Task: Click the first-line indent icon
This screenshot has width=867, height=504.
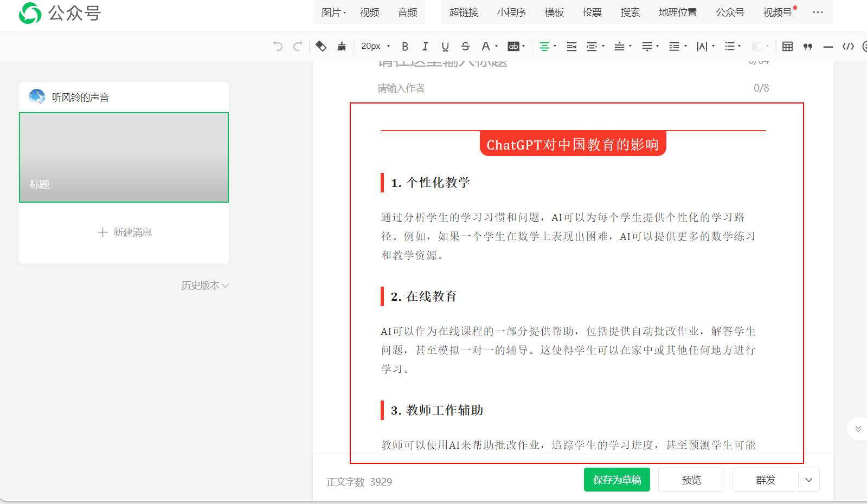Action: click(x=571, y=47)
